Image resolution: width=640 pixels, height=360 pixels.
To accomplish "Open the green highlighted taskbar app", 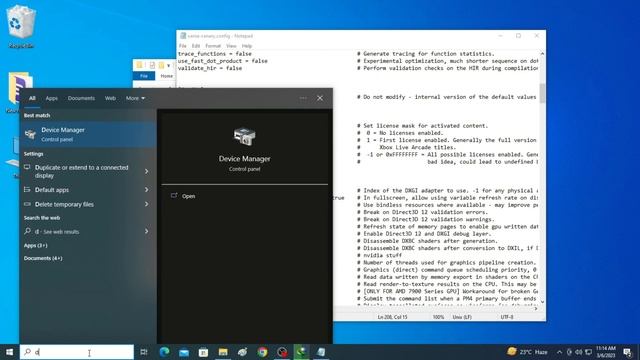I will click(302, 352).
